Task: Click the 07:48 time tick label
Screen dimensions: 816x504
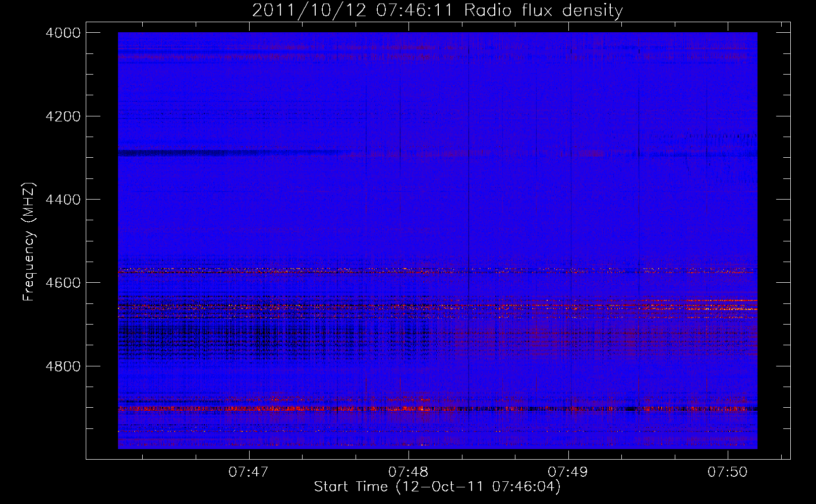Action: pyautogui.click(x=408, y=472)
